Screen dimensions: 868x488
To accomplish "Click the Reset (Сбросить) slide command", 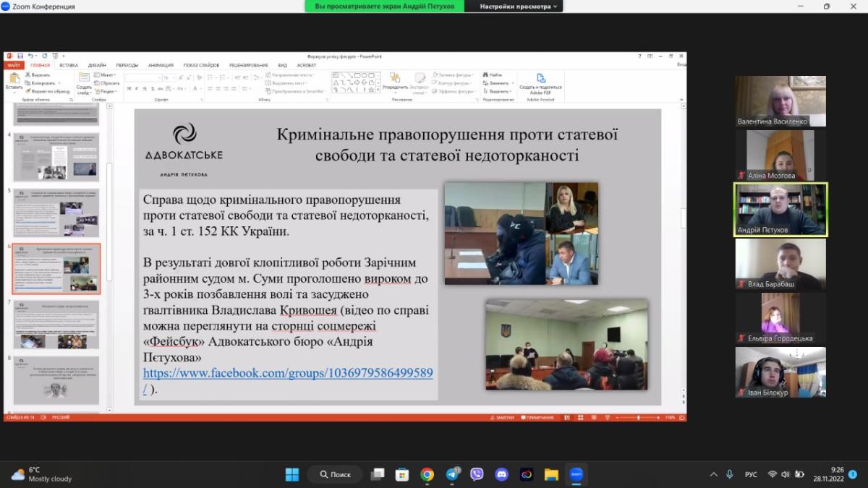I will click(106, 83).
